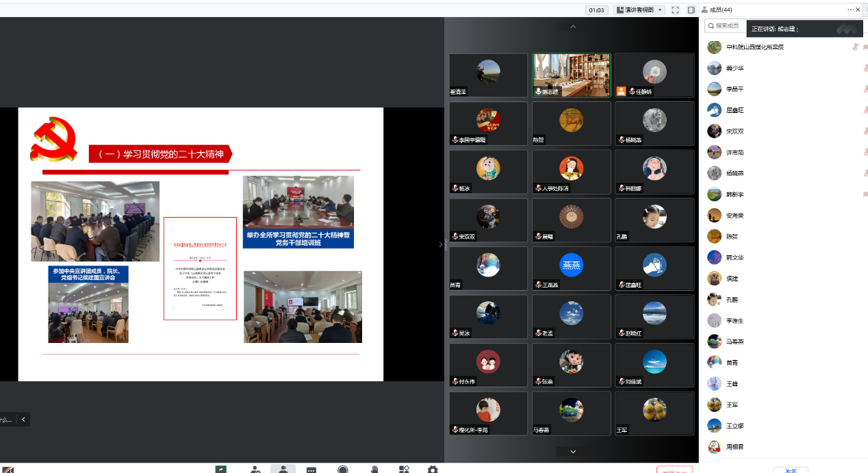Image resolution: width=868 pixels, height=473 pixels.
Task: Toggle microphone icon next to 黄少华
Action: point(865,68)
